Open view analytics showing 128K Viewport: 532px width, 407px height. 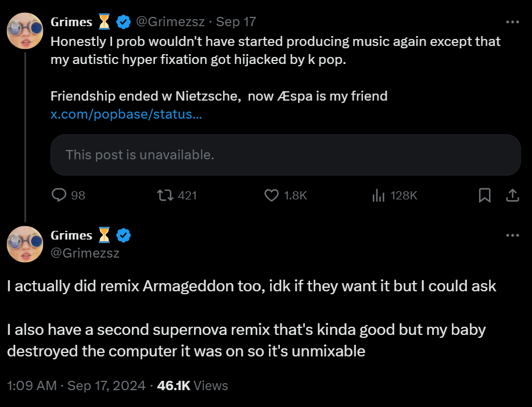[x=379, y=195]
